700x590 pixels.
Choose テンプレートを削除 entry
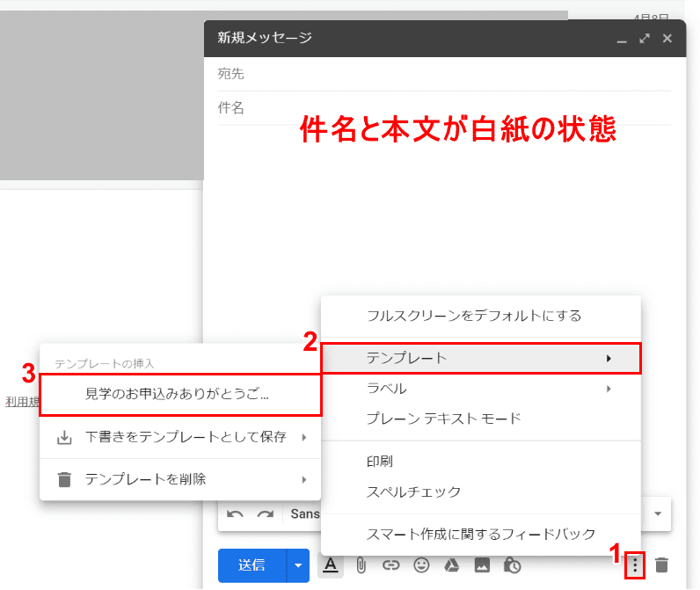180,480
